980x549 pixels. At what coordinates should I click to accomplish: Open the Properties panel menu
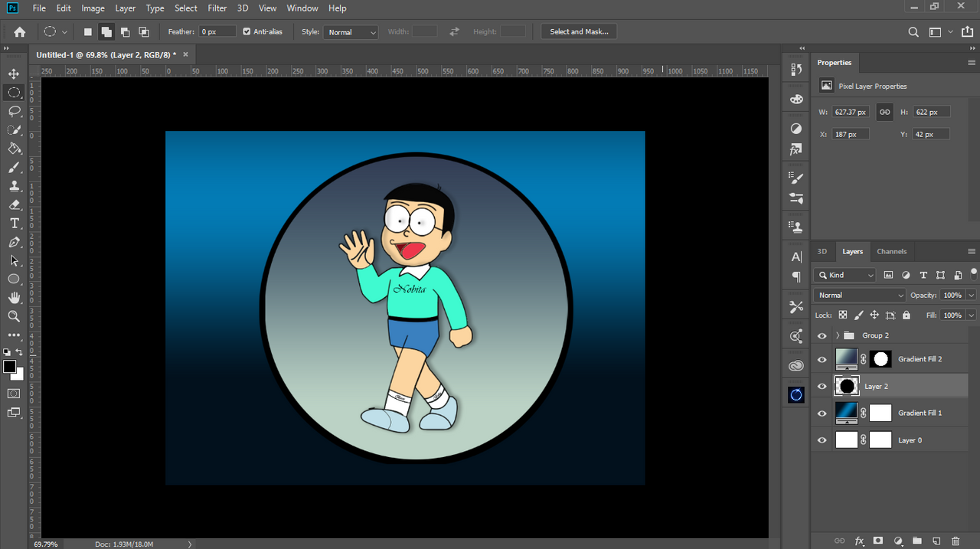pos(972,63)
